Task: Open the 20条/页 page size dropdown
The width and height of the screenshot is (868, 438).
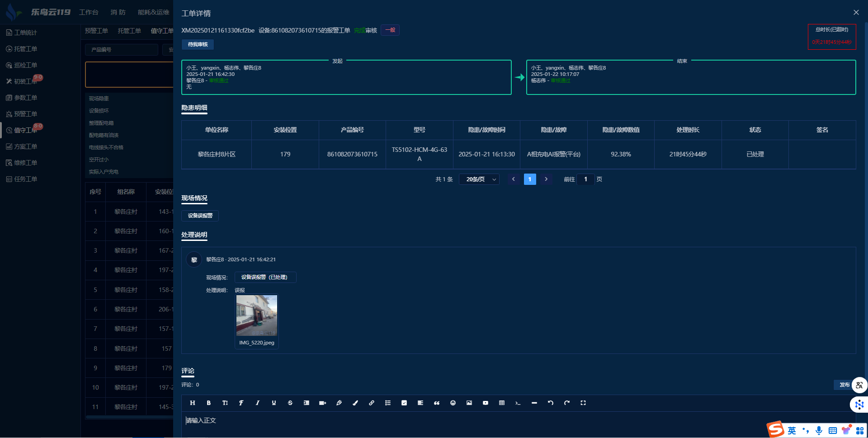Action: point(479,179)
